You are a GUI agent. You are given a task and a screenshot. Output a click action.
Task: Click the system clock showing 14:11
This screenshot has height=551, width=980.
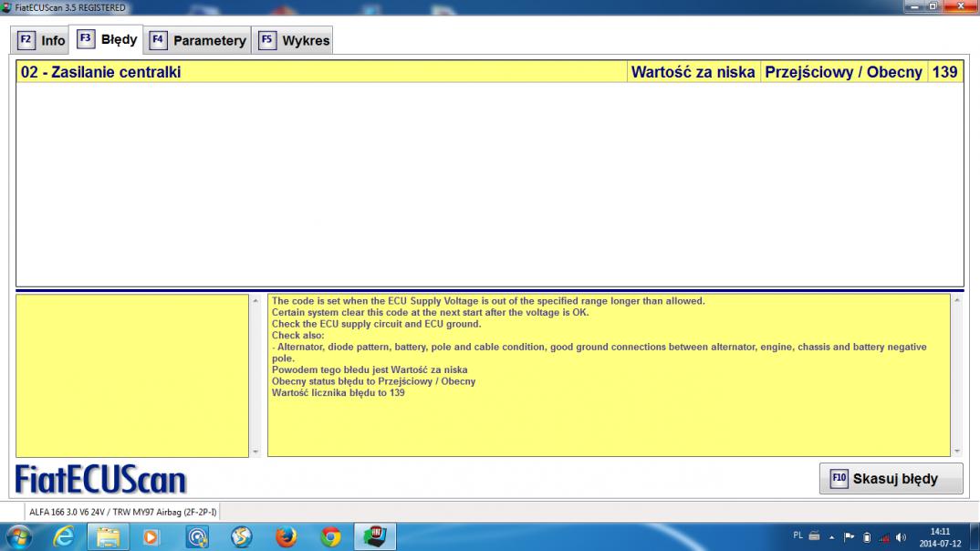(940, 532)
